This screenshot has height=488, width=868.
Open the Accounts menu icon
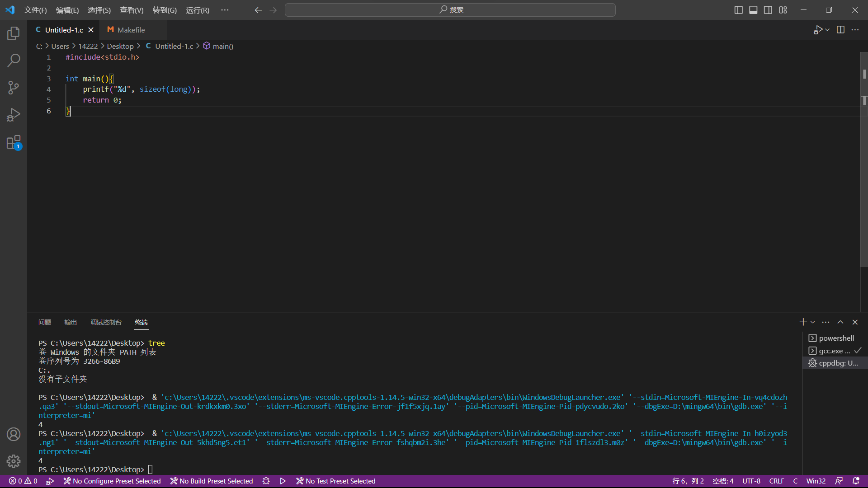pos(14,434)
